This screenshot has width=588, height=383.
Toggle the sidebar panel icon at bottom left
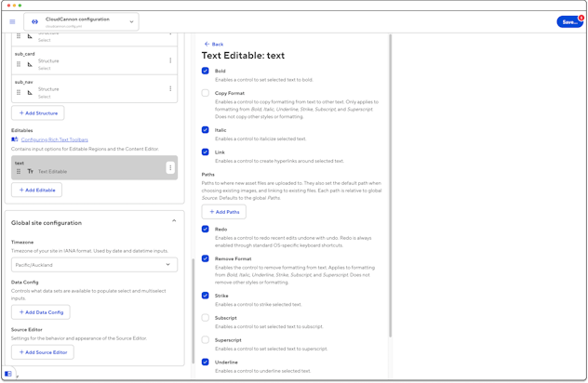(8, 374)
